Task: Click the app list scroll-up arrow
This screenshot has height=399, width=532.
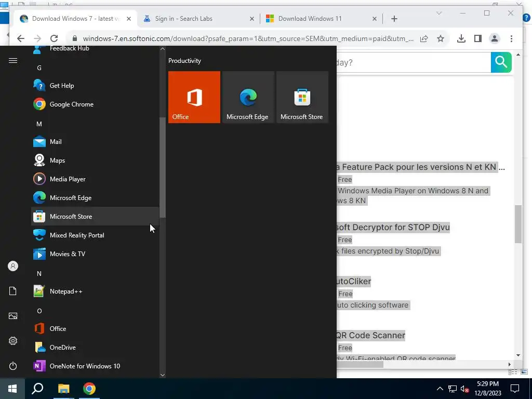Action: (x=163, y=49)
